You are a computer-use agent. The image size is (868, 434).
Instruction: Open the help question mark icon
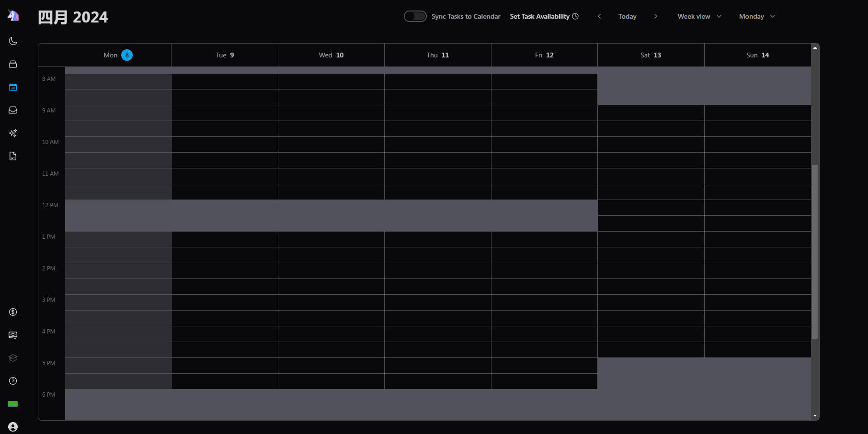13,381
